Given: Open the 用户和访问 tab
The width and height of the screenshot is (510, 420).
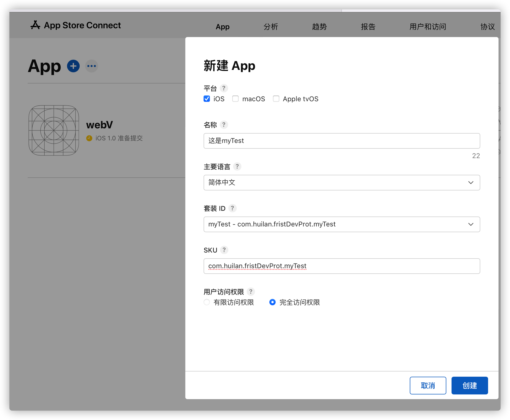Looking at the screenshot, I should click(428, 27).
